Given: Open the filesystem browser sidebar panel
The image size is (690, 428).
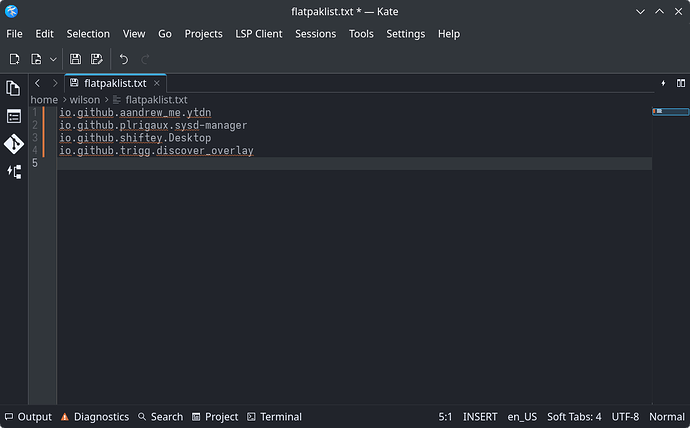Looking at the screenshot, I should tap(14, 116).
